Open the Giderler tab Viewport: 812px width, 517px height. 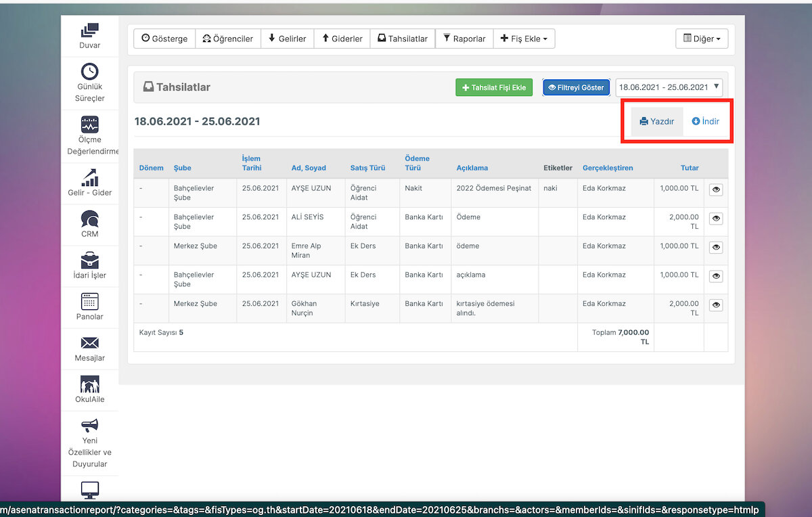coord(342,39)
